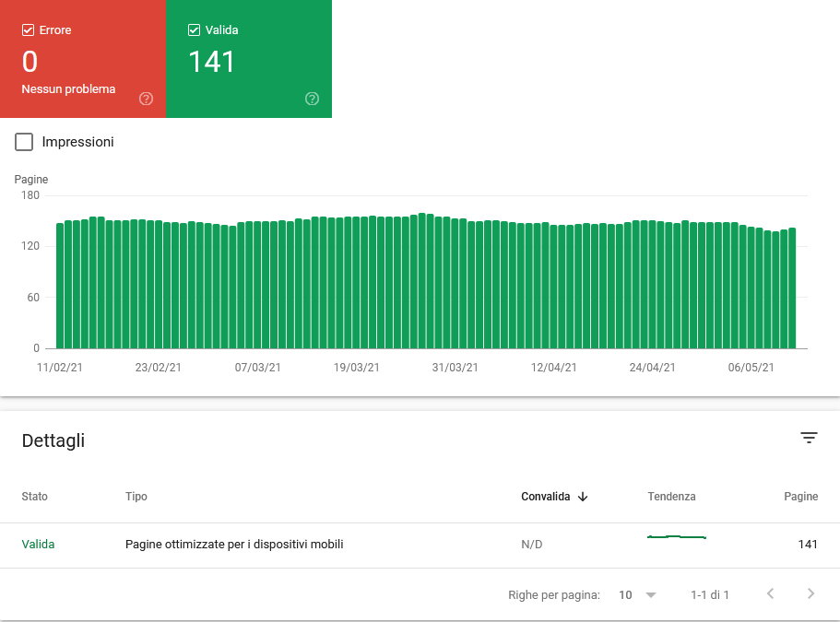Sort by Convalida arrow icon
840x622 pixels.
583,497
